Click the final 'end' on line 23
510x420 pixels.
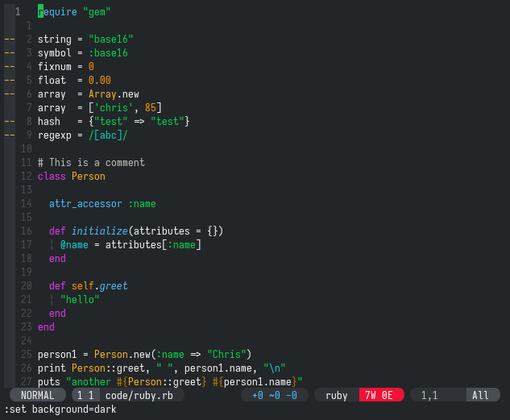point(46,327)
